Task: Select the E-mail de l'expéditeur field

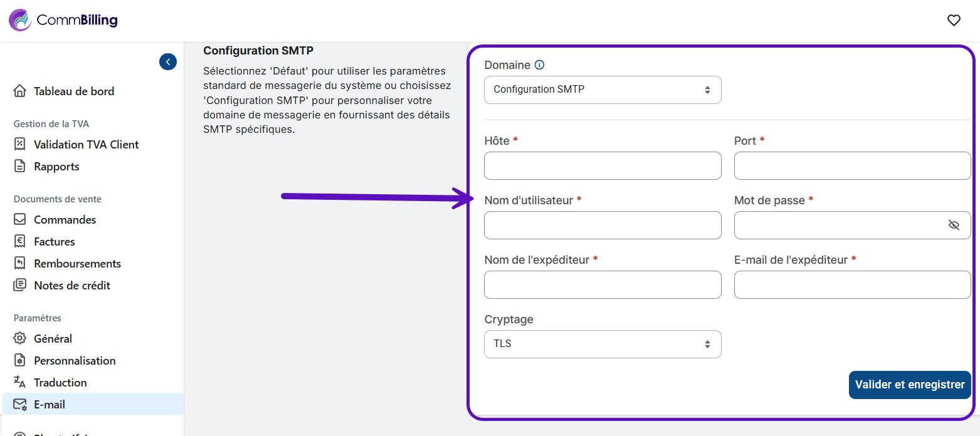Action: 852,284
